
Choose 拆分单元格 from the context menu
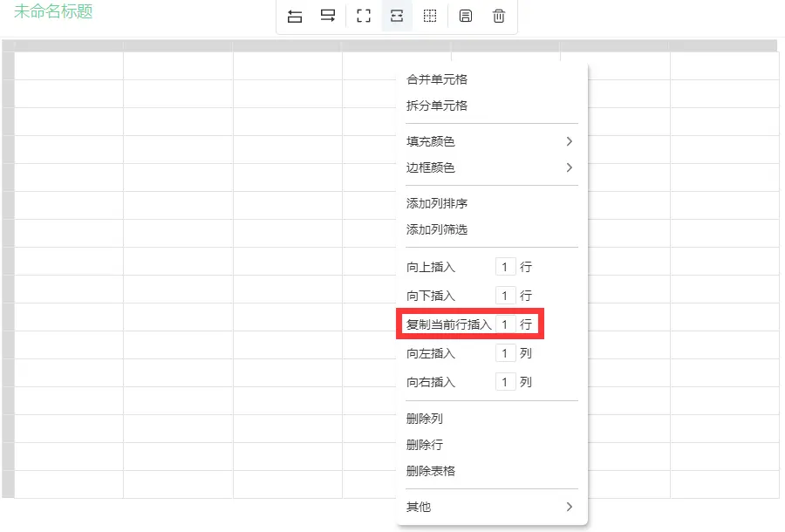[x=437, y=106]
